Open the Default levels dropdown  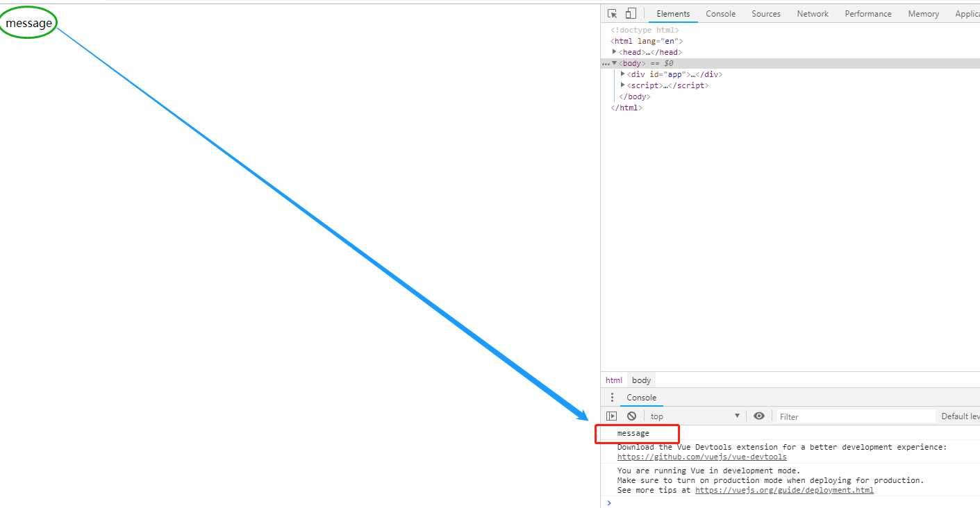click(x=961, y=416)
